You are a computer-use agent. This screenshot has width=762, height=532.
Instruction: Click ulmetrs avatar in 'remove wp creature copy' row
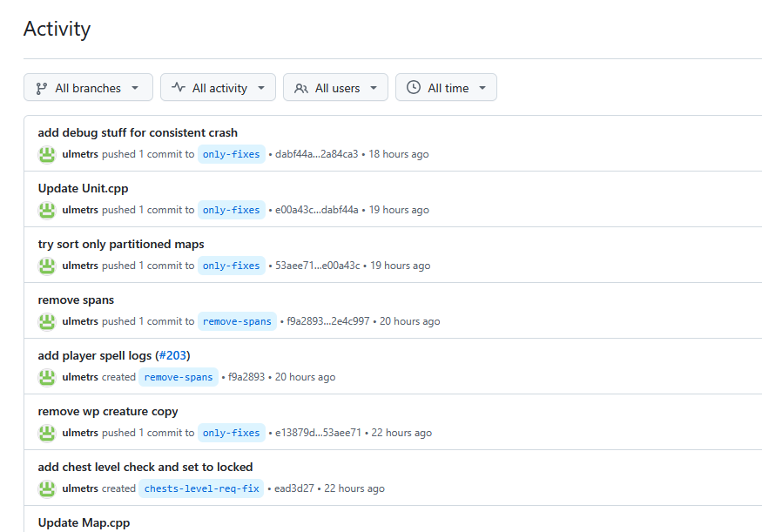tap(47, 433)
